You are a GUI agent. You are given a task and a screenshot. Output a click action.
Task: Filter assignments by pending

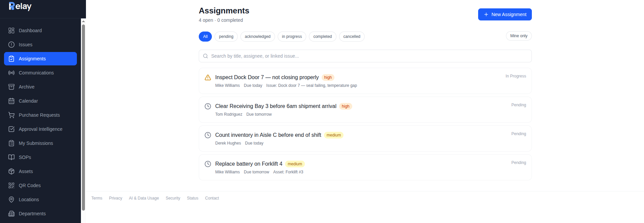[226, 37]
